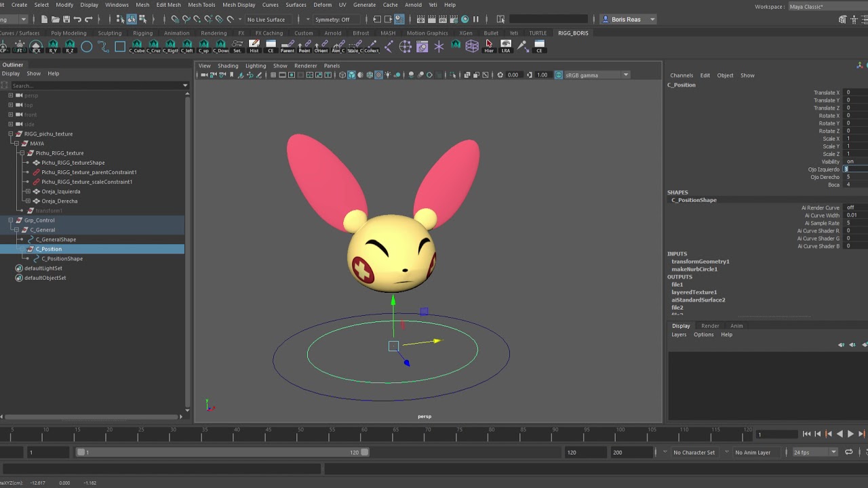
Task: Toggle select by object type mode
Action: [132, 19]
